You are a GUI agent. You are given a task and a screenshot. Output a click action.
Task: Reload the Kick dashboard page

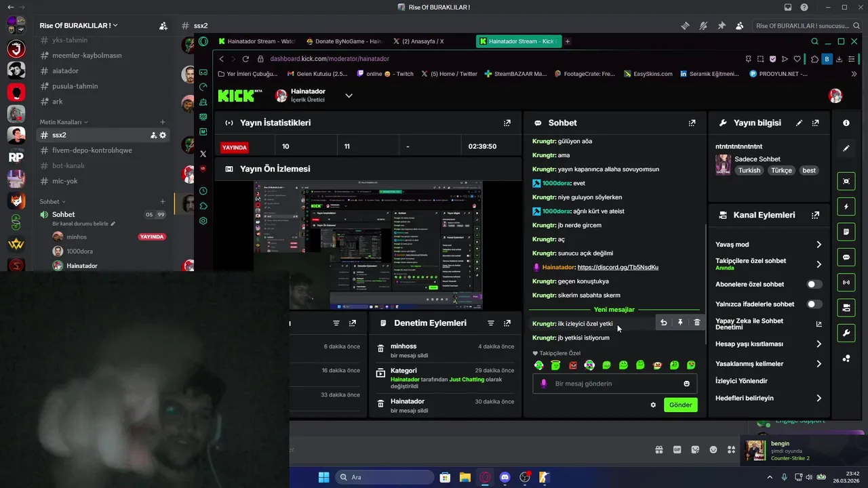245,59
